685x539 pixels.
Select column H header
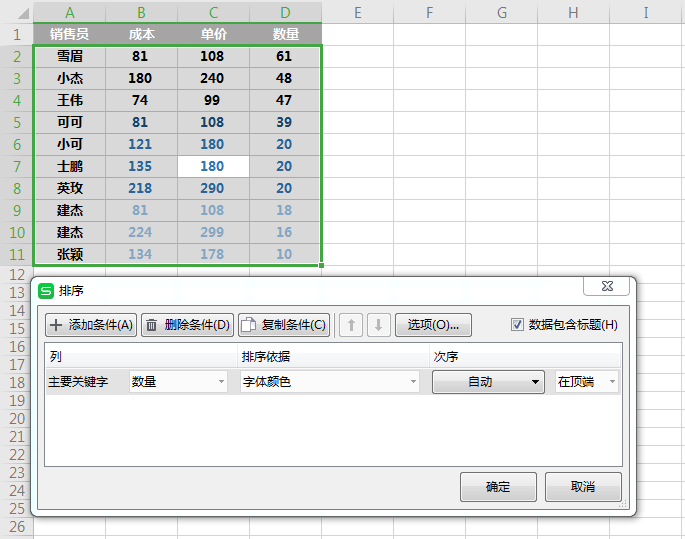(573, 12)
